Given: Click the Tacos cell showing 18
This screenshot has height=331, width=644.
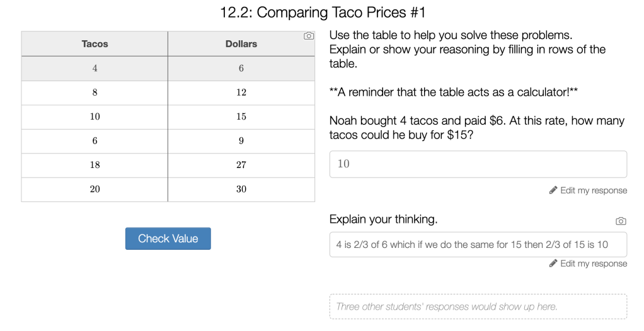Looking at the screenshot, I should click(95, 165).
